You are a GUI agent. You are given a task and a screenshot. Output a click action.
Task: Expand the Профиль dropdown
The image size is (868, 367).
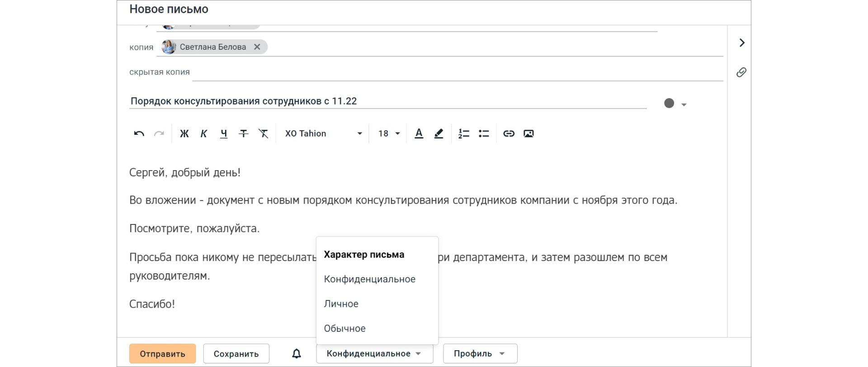pyautogui.click(x=480, y=353)
